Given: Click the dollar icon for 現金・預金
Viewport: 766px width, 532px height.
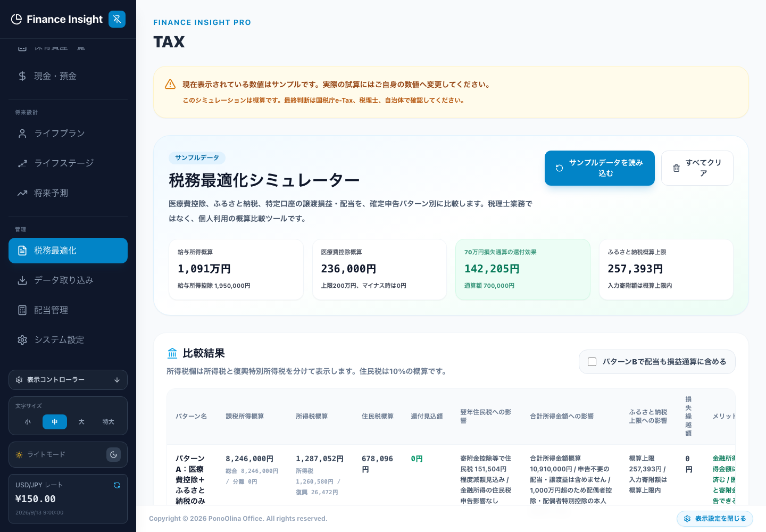Looking at the screenshot, I should [22, 76].
